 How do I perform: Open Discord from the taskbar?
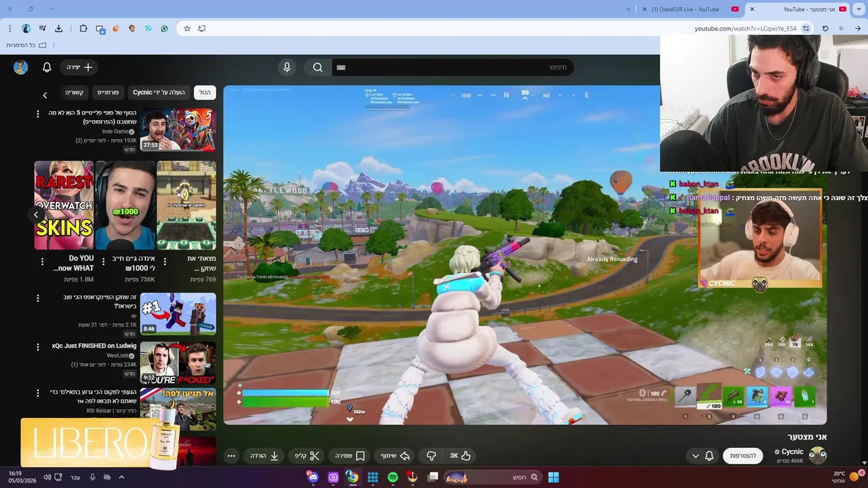point(313,477)
